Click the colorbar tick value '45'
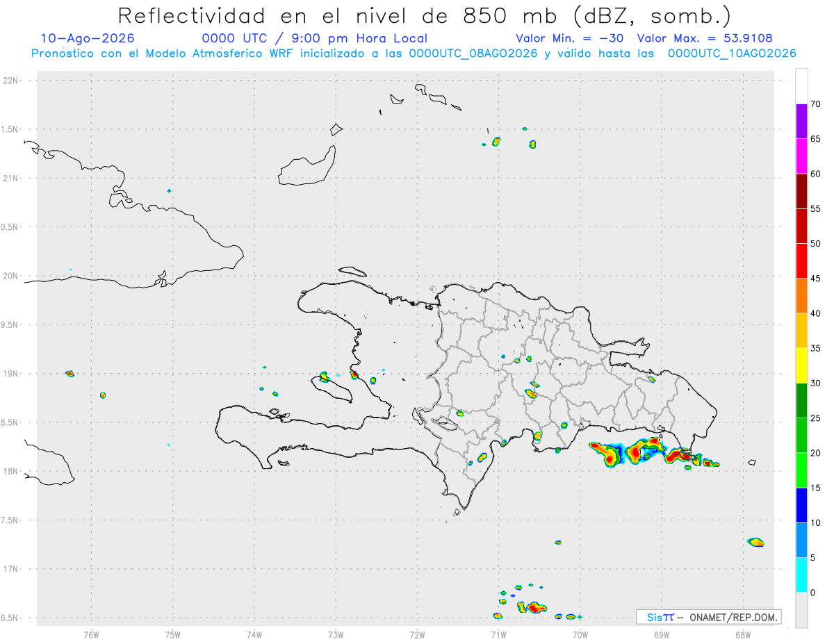834x644 pixels. pos(815,279)
